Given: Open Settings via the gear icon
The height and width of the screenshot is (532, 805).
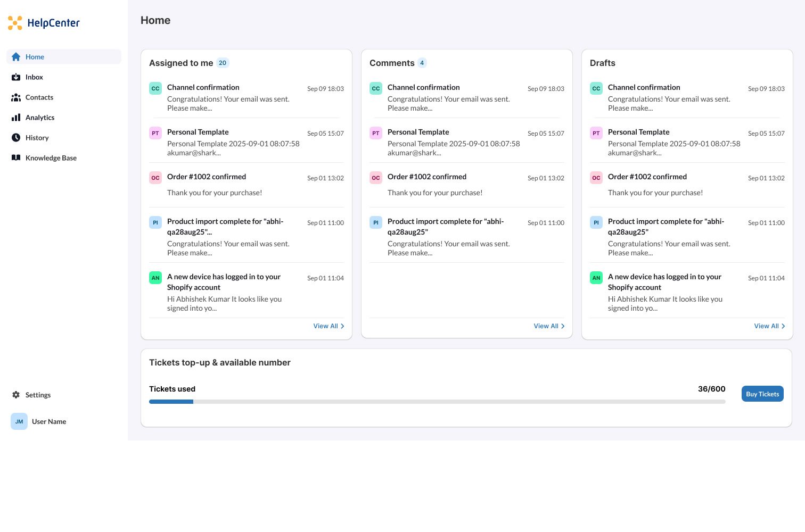Looking at the screenshot, I should tap(16, 395).
